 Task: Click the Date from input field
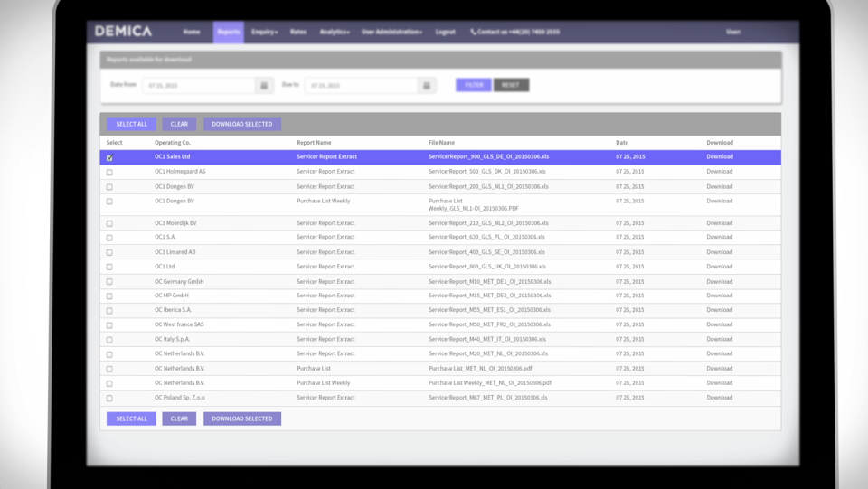tap(199, 85)
